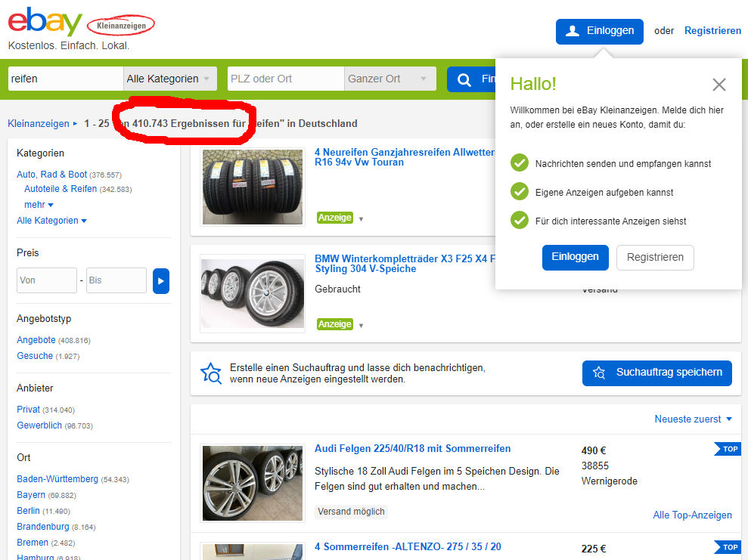748x560 pixels.
Task: Open the Audi Felgen listing thumbnail
Action: tap(253, 483)
